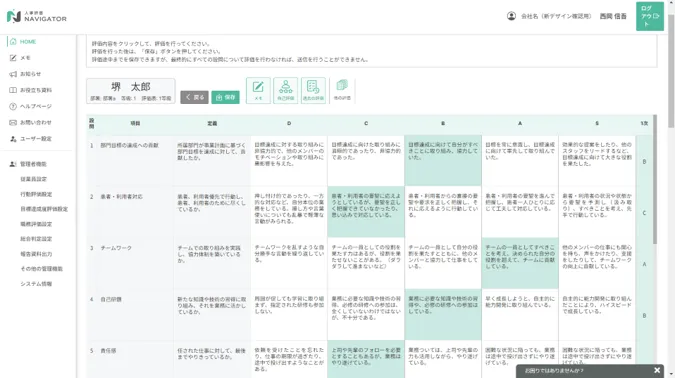The width and height of the screenshot is (675, 378).
Task: Click the 1次 column header
Action: (x=644, y=124)
